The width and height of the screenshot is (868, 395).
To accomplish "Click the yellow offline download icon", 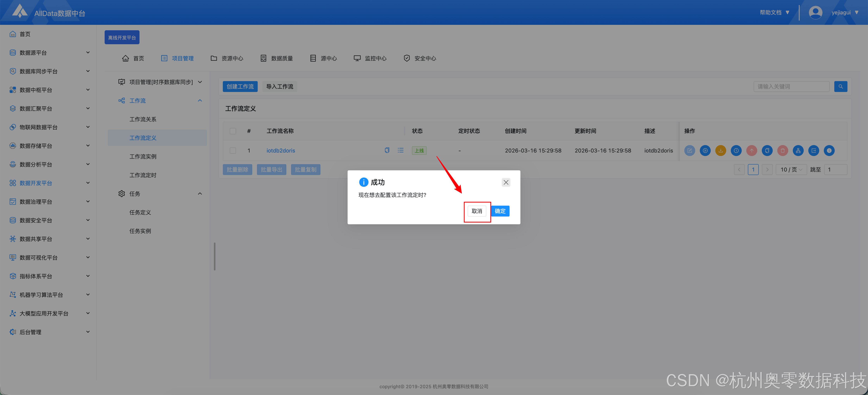I will 720,150.
